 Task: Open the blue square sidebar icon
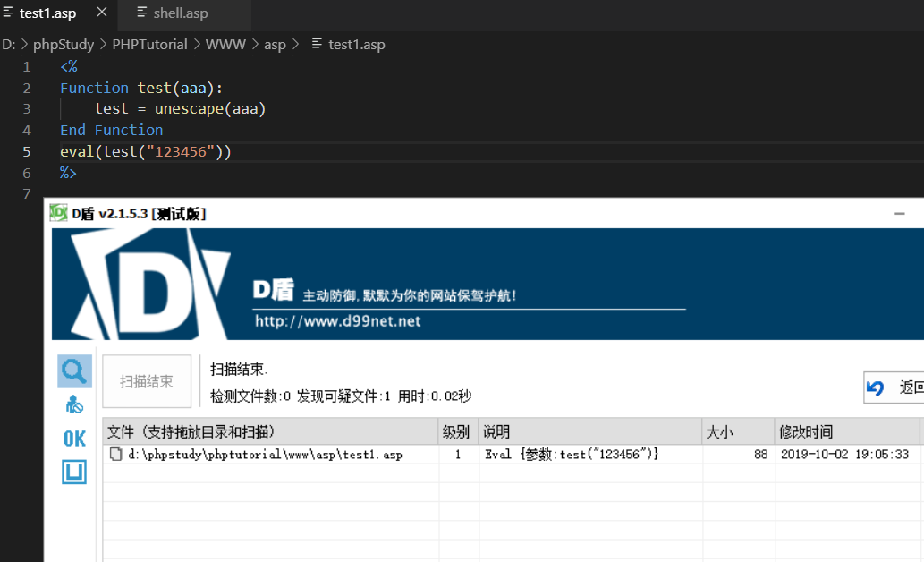click(74, 472)
